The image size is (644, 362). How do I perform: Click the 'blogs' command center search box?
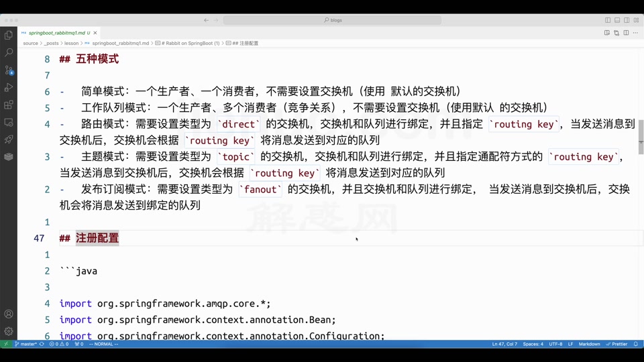[332, 20]
